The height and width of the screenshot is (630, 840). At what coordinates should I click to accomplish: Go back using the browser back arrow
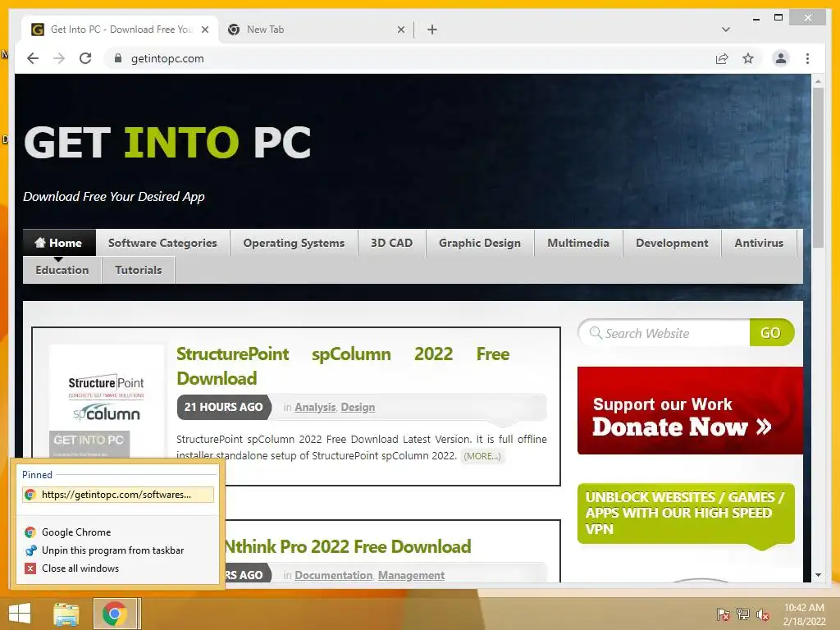tap(33, 58)
